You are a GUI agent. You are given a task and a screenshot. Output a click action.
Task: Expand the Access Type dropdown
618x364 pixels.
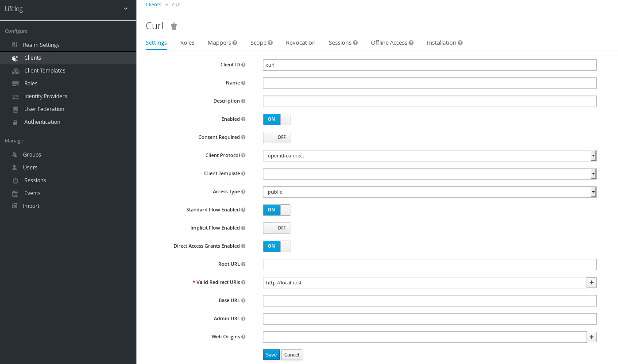click(x=429, y=192)
